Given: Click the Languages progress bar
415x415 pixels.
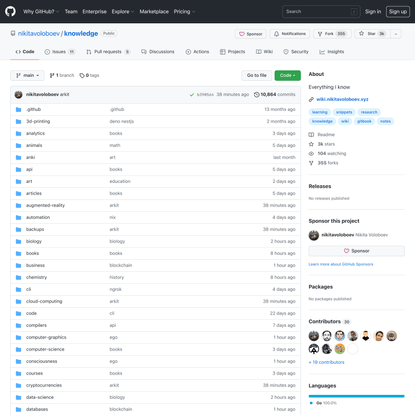Looking at the screenshot, I should point(356,396).
